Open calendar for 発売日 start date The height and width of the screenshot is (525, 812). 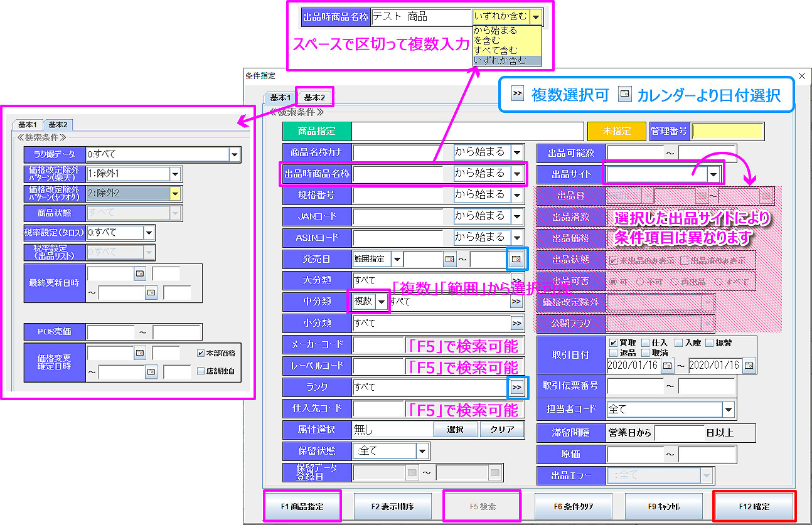[x=449, y=258]
